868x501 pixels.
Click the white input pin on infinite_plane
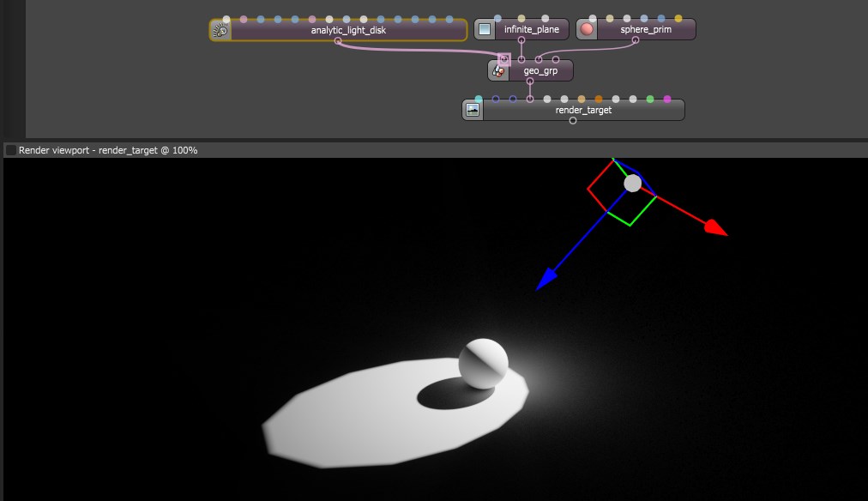[546, 19]
